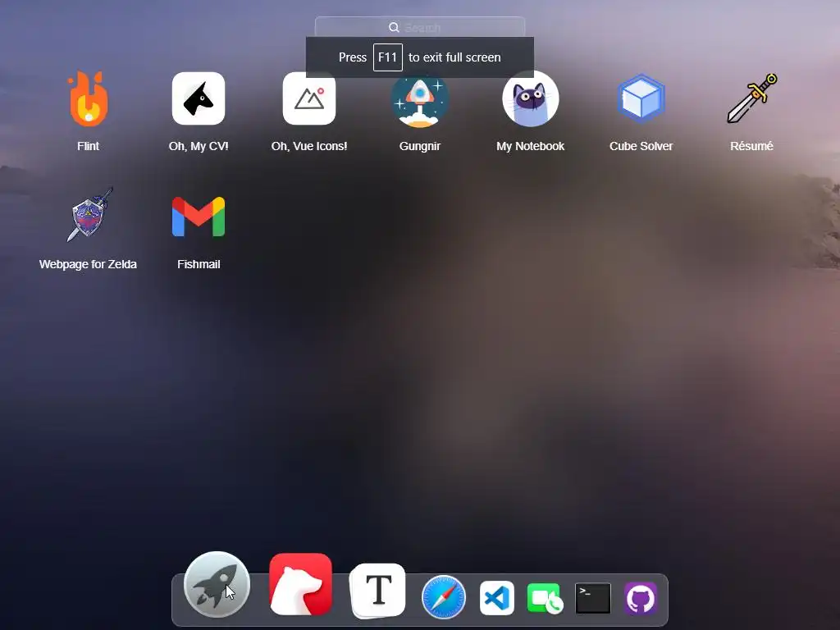Click the Launchpad rocket icon in dock
Viewport: 840px width, 630px height.
pyautogui.click(x=217, y=584)
